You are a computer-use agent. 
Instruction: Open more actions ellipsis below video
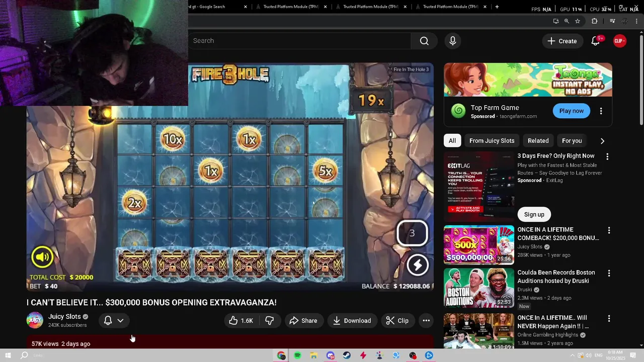pyautogui.click(x=426, y=321)
